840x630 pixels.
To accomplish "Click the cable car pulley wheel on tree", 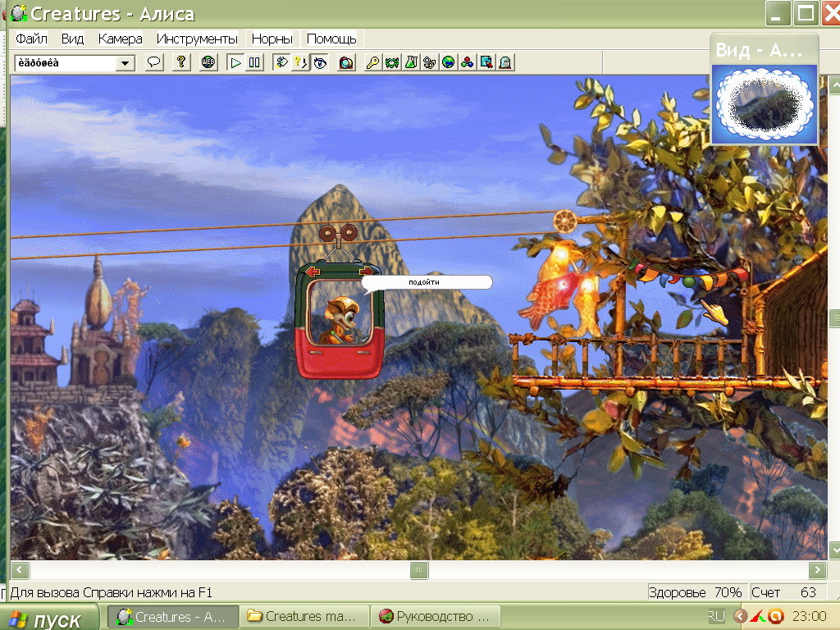I will (564, 221).
